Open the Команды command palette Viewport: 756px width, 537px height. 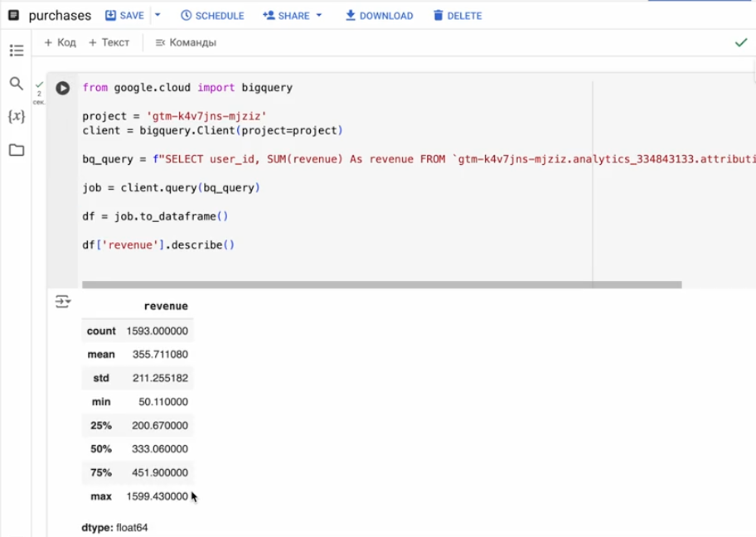pyautogui.click(x=186, y=42)
